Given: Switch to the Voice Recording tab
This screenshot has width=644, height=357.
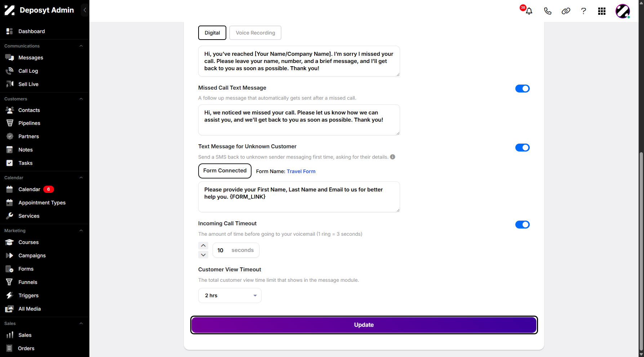Looking at the screenshot, I should [255, 33].
